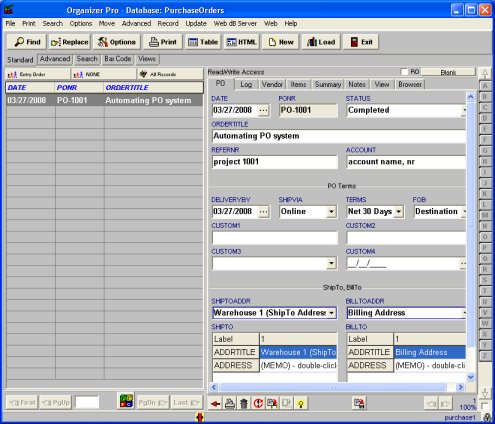The width and height of the screenshot is (495, 424).
Task: Switch to the Summary tab
Action: [x=328, y=84]
